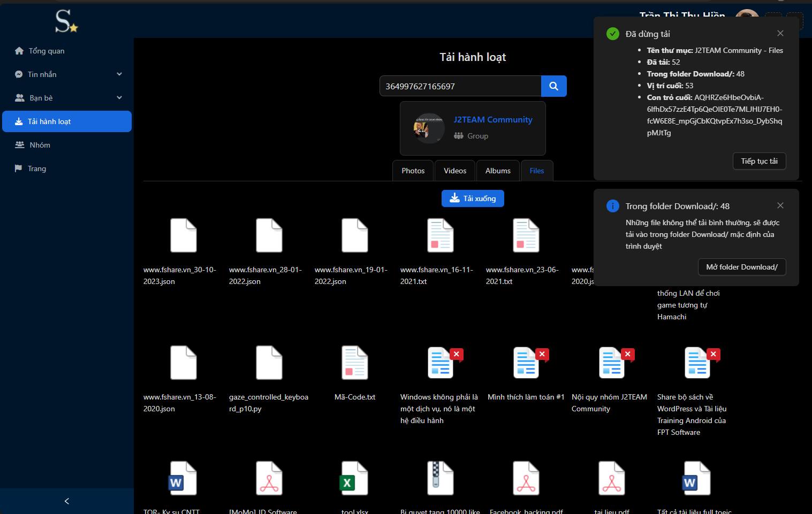
Task: Select gaze_controlled_keyboard_p10.py file icon
Action: [269, 363]
